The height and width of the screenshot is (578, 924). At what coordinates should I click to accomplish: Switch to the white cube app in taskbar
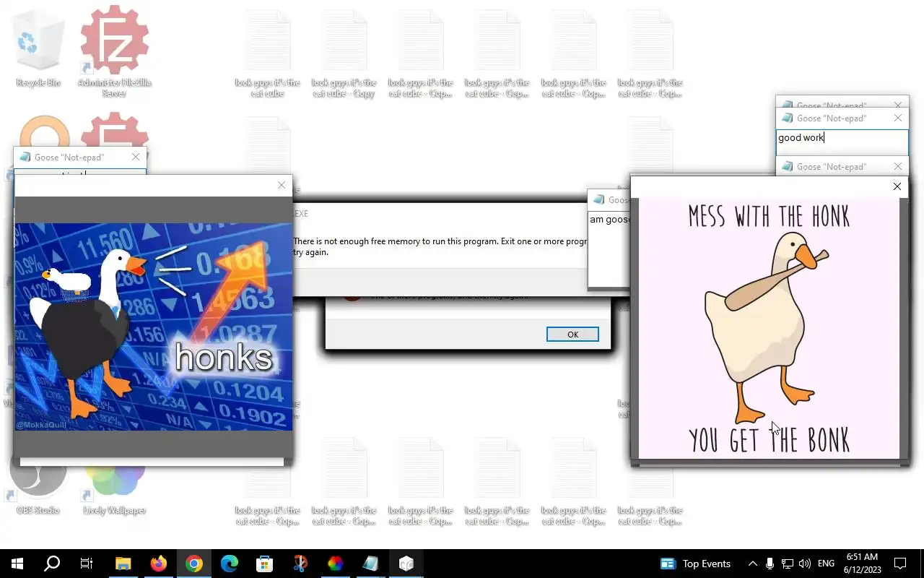(x=406, y=564)
